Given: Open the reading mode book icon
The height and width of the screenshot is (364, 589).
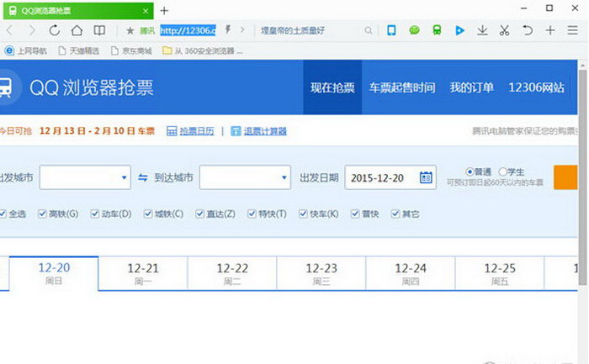Looking at the screenshot, I should click(x=99, y=30).
